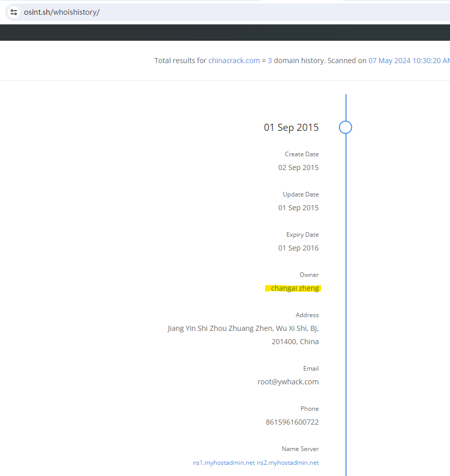Click the 01 Sep 2015 timeline heading
Screen dimensions: 450x476
(x=291, y=128)
